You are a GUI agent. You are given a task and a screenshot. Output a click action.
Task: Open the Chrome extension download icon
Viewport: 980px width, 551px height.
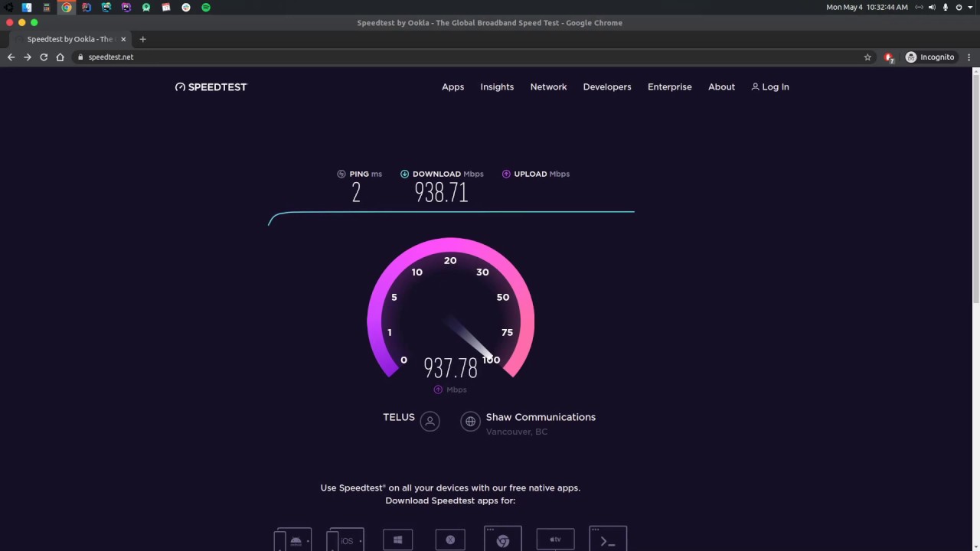(503, 540)
